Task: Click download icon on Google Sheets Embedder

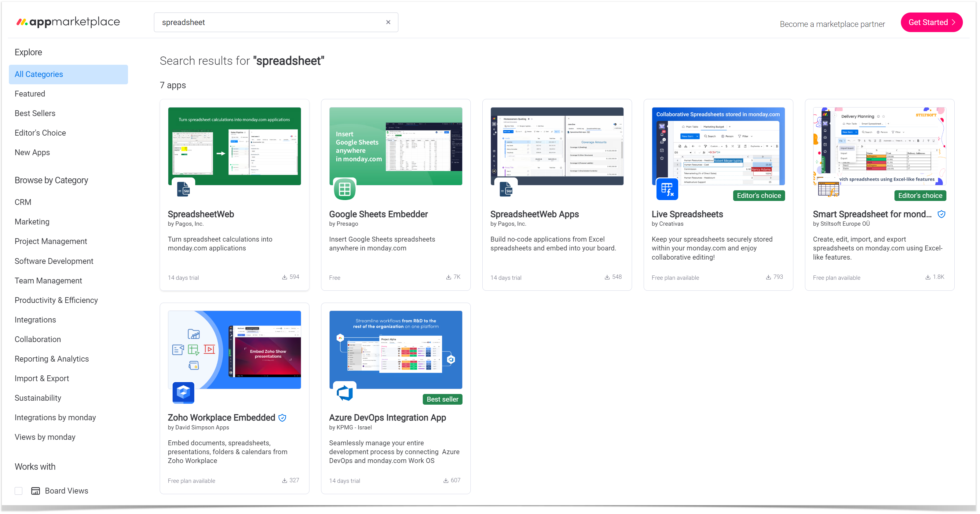Action: click(448, 277)
